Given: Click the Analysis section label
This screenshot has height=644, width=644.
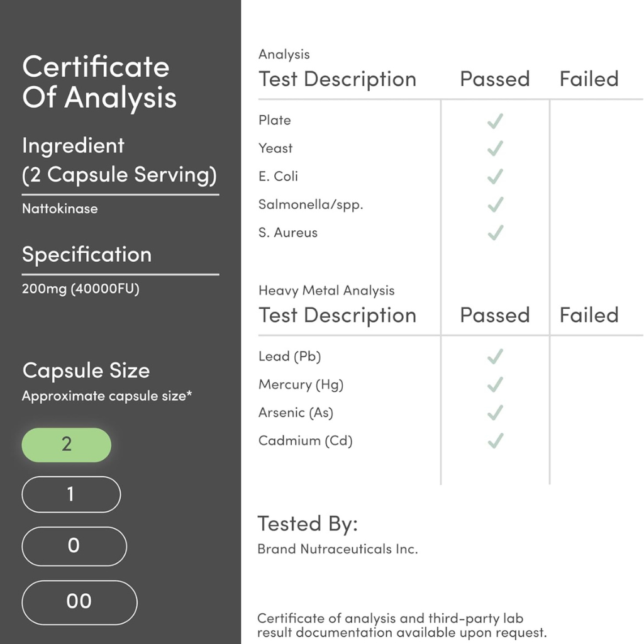Looking at the screenshot, I should 284,54.
